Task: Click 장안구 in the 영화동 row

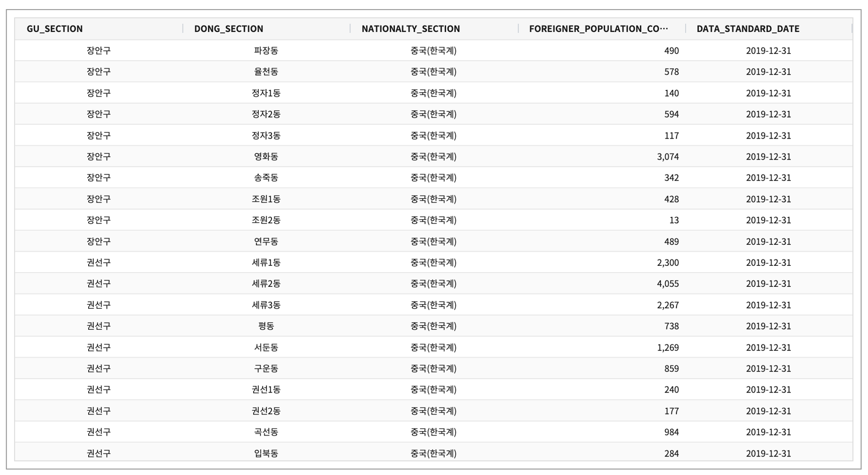Action: click(99, 157)
